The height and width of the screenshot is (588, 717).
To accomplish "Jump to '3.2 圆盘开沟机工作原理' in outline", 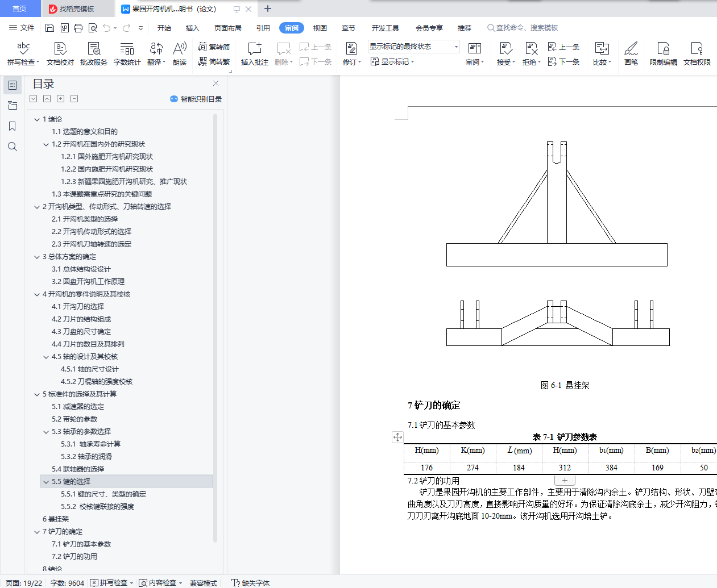I will click(x=88, y=282).
